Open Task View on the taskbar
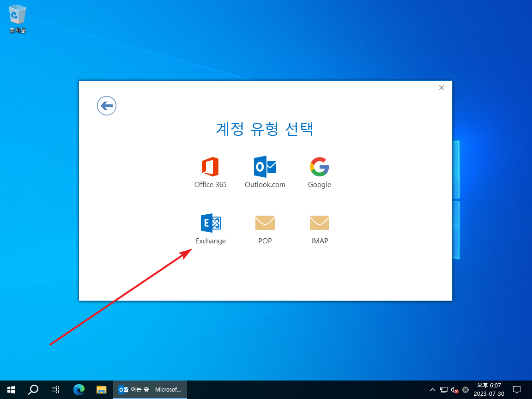Viewport: 532px width, 399px height. (55, 389)
